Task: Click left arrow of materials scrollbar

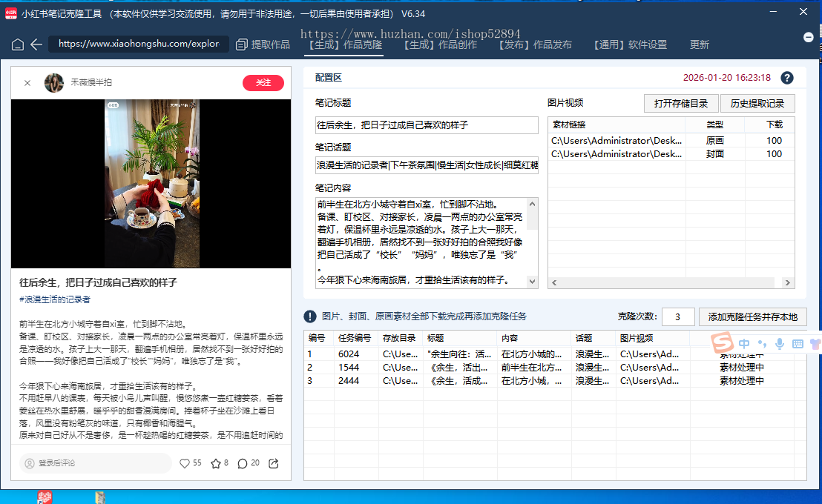Action: [x=554, y=283]
